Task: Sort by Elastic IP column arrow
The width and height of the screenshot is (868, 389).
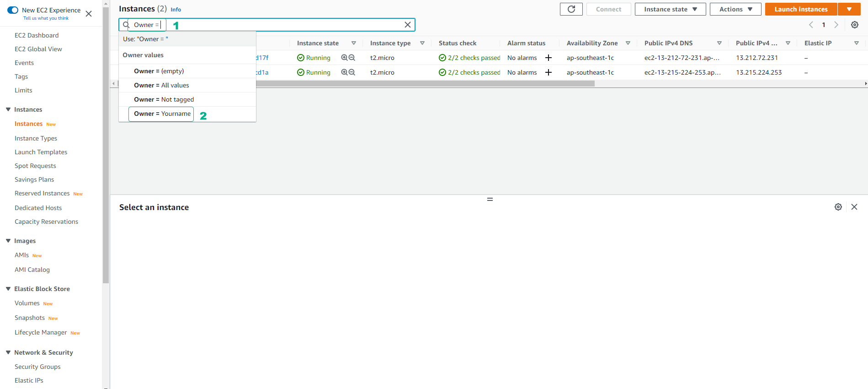Action: [857, 43]
